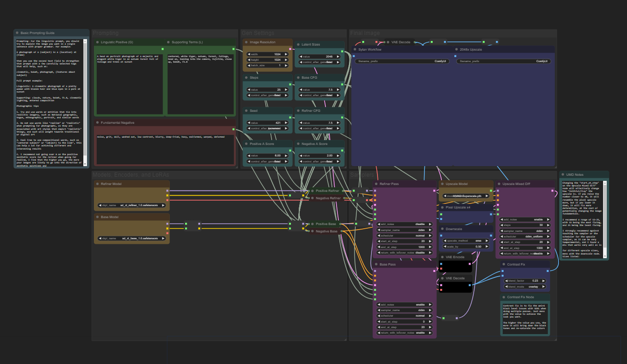Screen dimensions: 627x364
Task: Click the Sytan Workflow node's collapse dot
Action: click(x=355, y=49)
